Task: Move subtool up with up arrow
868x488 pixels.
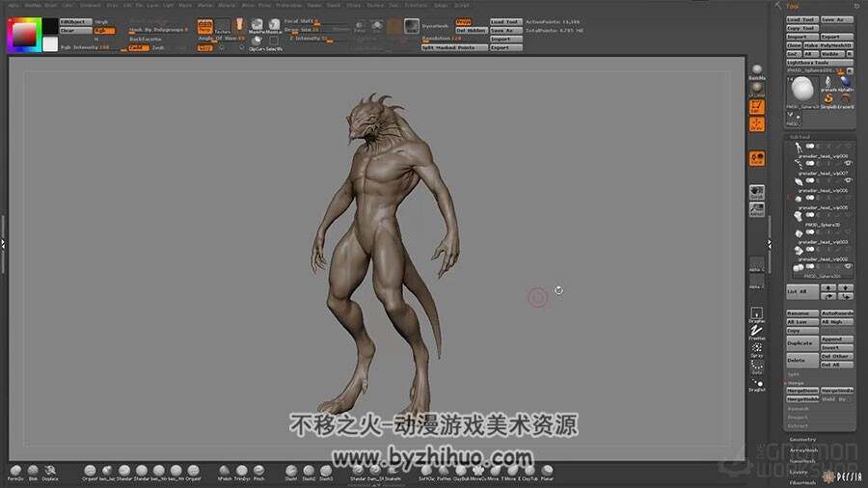Action: coord(828,287)
